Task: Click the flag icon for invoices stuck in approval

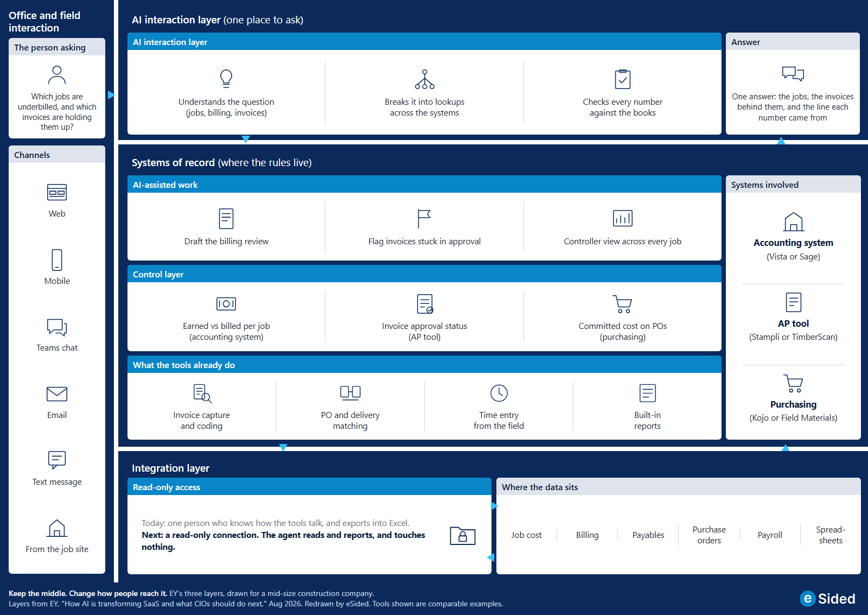Action: click(x=424, y=219)
